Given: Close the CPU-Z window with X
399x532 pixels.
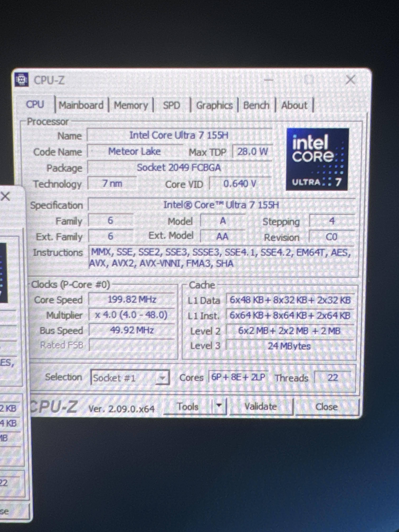Looking at the screenshot, I should pos(350,80).
